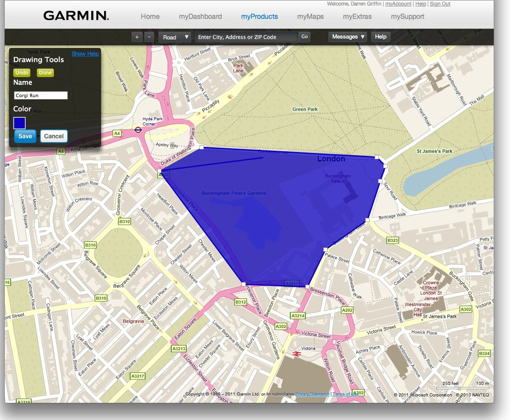Viewport: 510px width, 420px height.
Task: Click the Westminster City Hall label
Action: [x=418, y=310]
